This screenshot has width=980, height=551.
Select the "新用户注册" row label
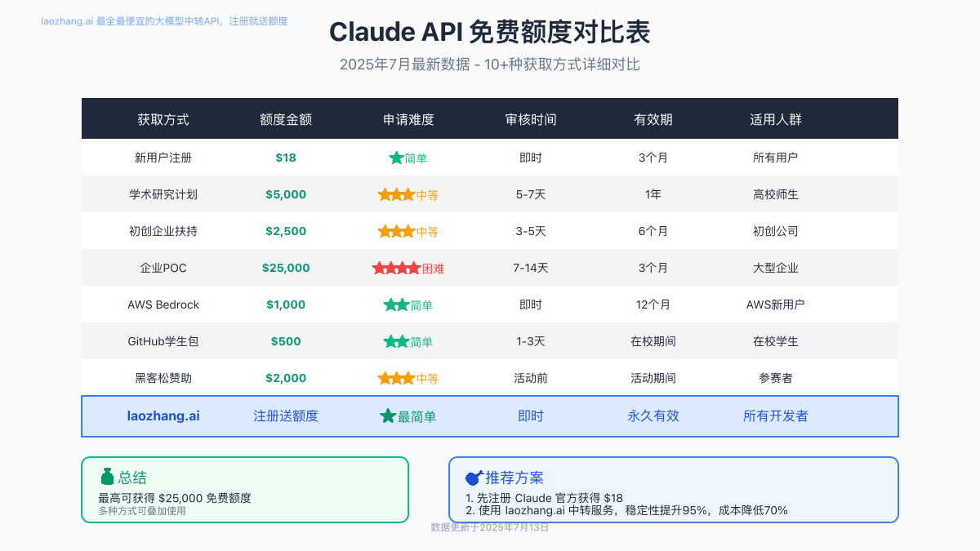click(163, 158)
